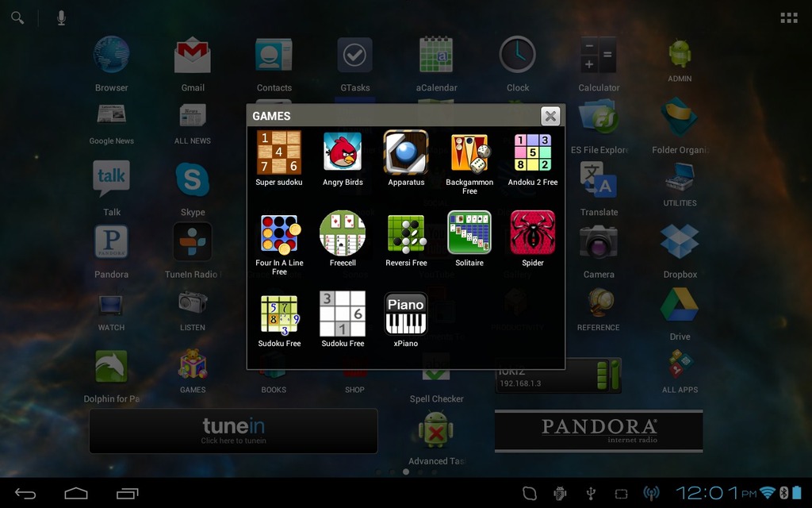The width and height of the screenshot is (812, 508).
Task: Launch Google Drive
Action: point(680,305)
